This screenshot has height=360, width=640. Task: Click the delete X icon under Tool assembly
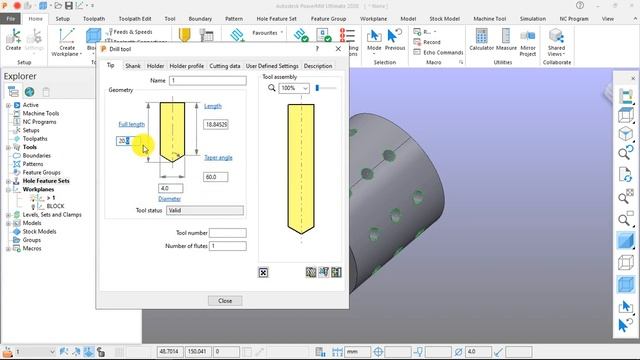tap(263, 272)
